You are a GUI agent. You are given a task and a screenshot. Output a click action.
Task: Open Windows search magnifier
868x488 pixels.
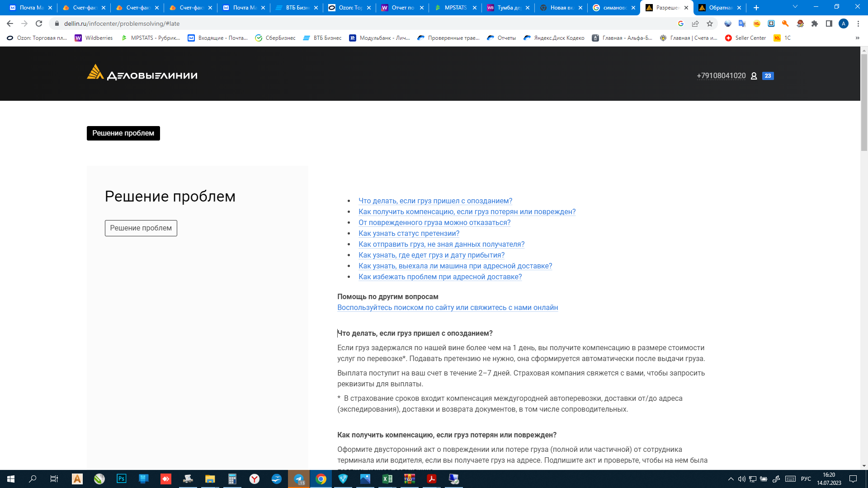33,479
